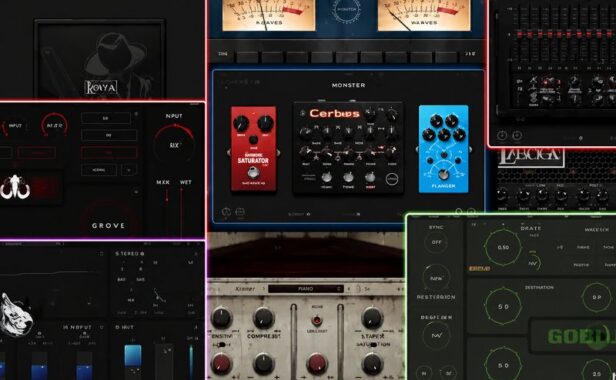The image size is (616, 380).
Task: Click the right arrow beside the Saturator pedal
Action: tap(279, 152)
